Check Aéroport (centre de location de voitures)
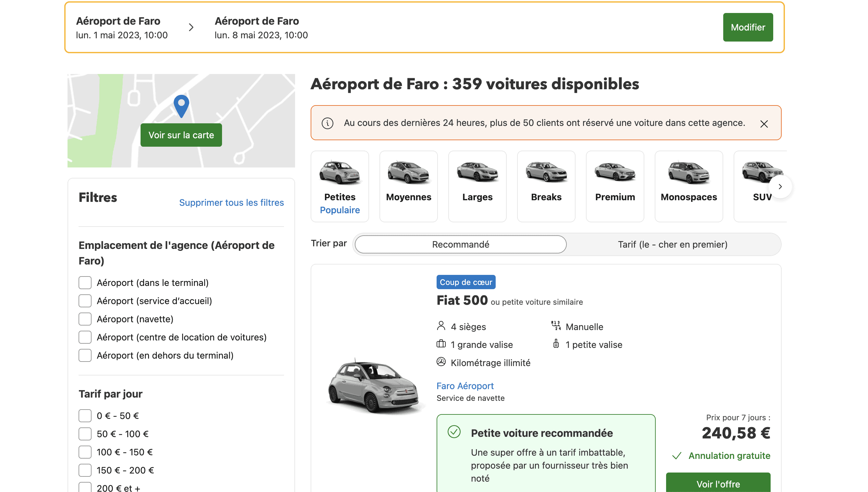This screenshot has height=492, width=868. [85, 337]
